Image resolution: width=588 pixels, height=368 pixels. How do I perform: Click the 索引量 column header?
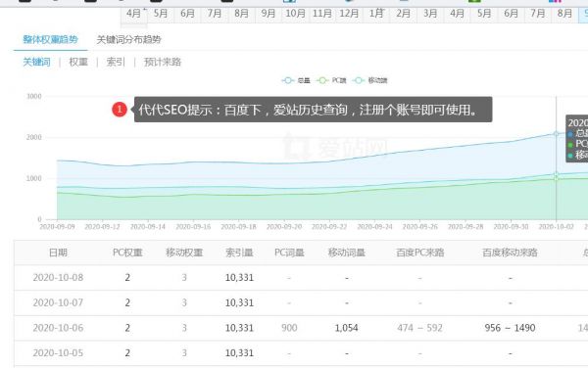coord(239,253)
